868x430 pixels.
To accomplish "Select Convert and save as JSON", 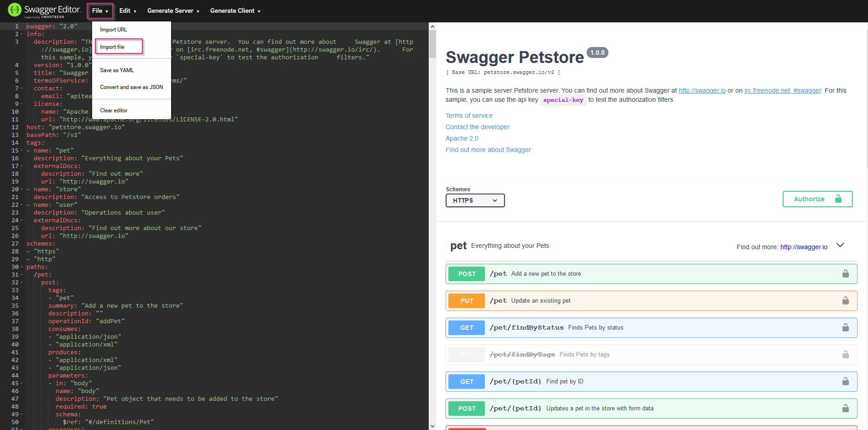I will [x=131, y=87].
